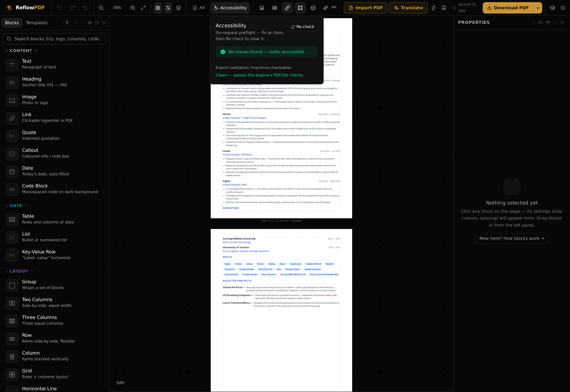
Task: Open the Download PDF options arrow
Action: 538,8
